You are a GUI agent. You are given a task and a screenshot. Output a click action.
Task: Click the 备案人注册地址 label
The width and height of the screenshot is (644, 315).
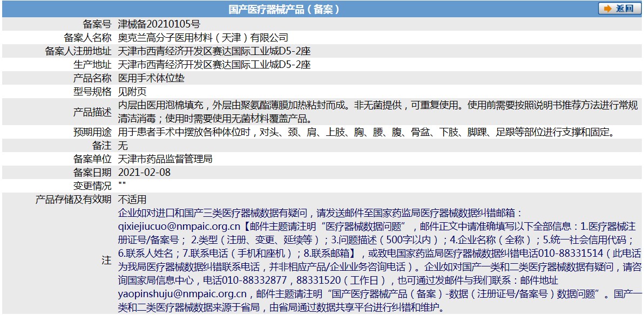tap(78, 51)
